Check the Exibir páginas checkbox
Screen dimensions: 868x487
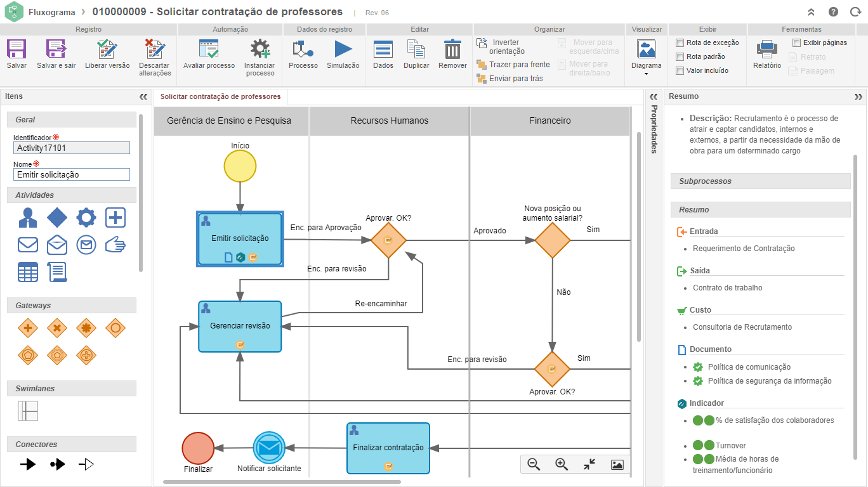[x=797, y=43]
